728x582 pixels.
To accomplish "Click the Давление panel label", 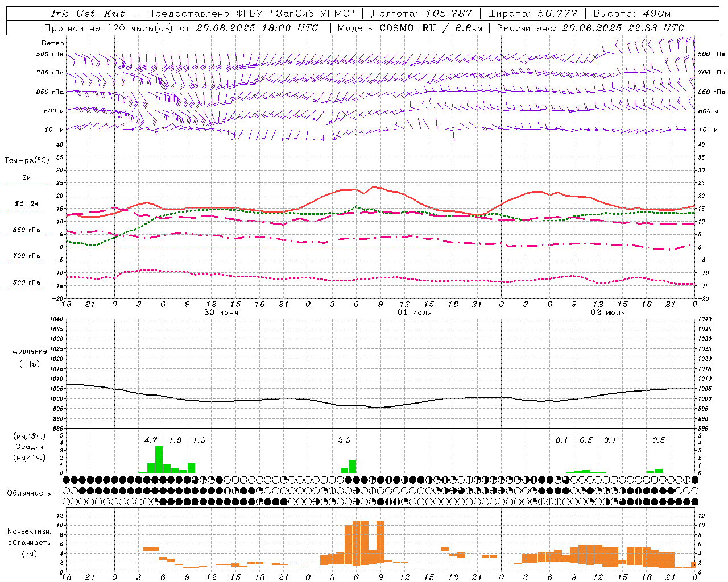I will click(x=30, y=351).
